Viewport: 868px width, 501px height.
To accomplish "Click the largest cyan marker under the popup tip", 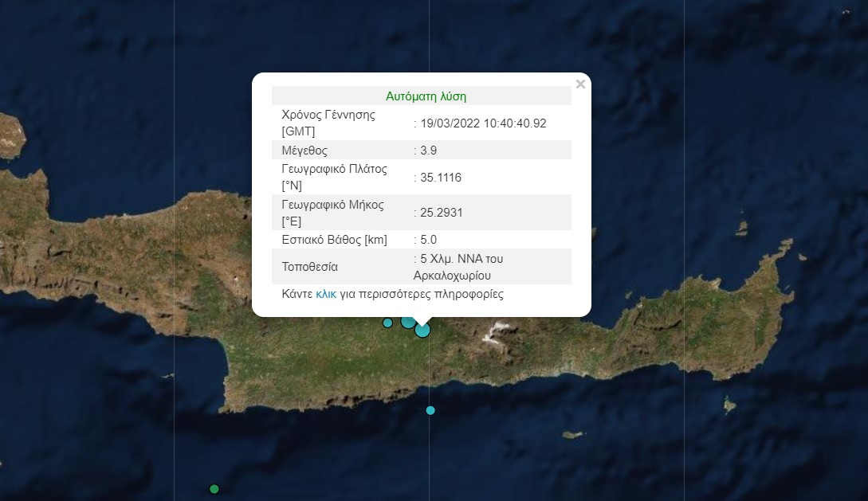I will [422, 329].
